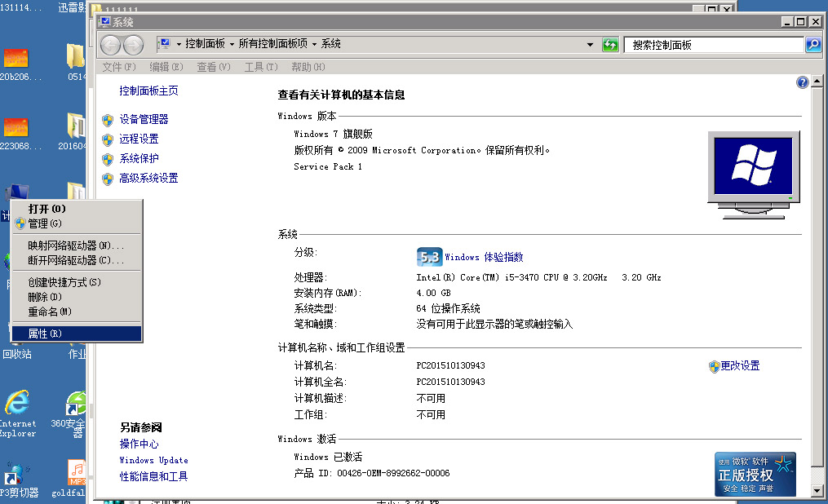The image size is (828, 504).
Task: Open the Windows Update link
Action: coord(153,460)
